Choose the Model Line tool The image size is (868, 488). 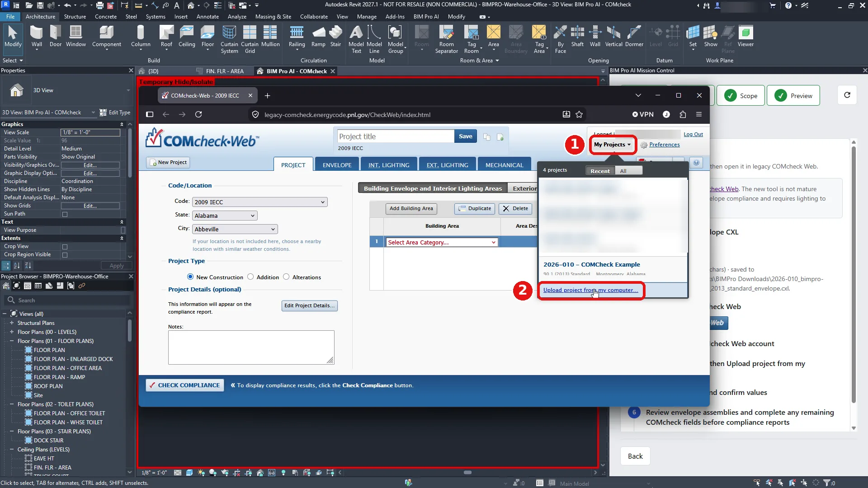(x=374, y=39)
